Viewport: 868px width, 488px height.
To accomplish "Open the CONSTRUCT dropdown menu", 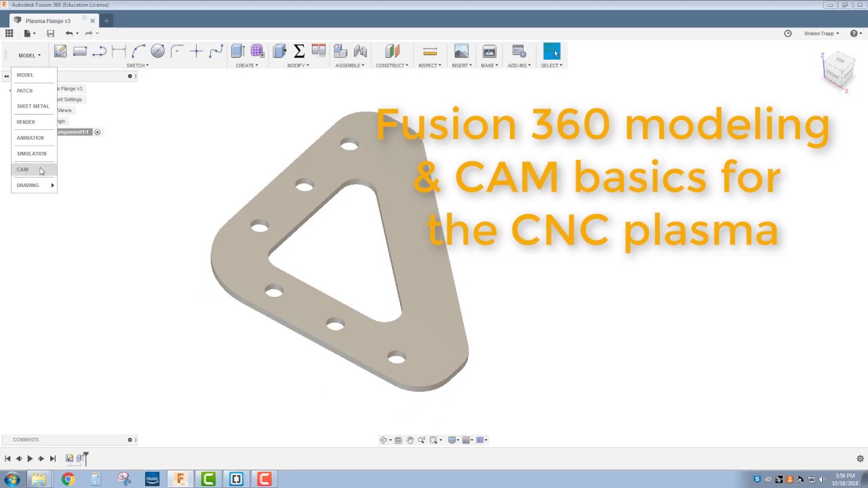I will click(x=392, y=66).
